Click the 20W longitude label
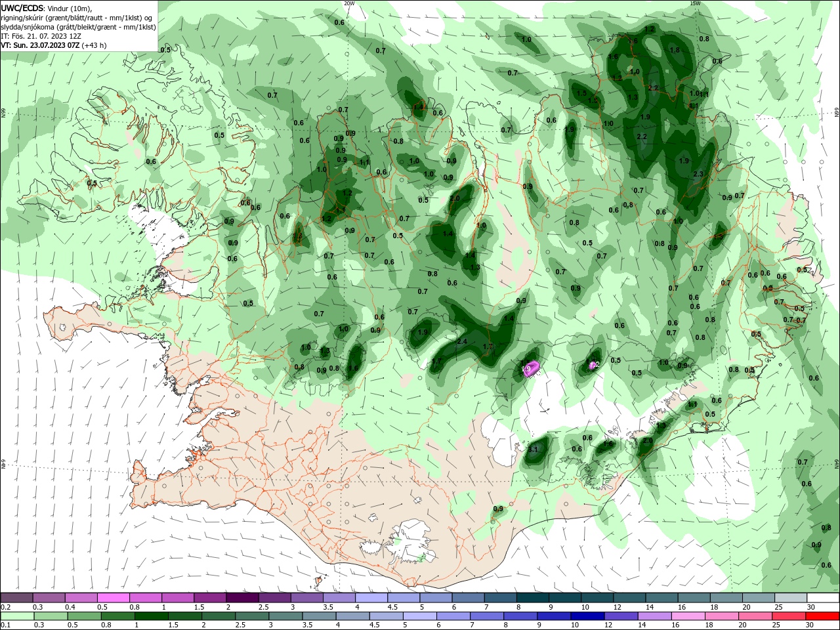The image size is (840, 630). pos(349,3)
